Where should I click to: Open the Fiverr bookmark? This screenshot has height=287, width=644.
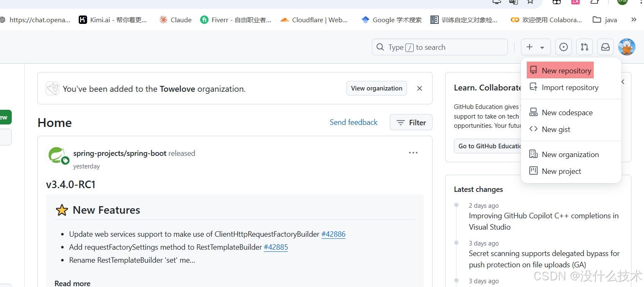click(x=236, y=20)
